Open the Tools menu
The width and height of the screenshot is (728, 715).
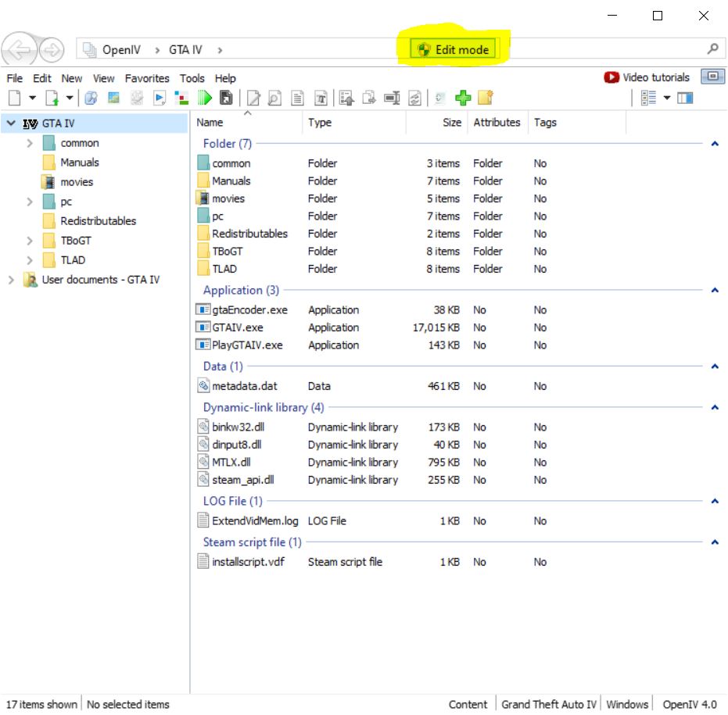[x=192, y=78]
